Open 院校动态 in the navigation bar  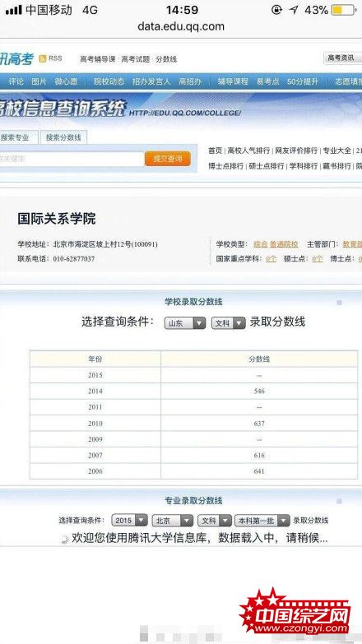[x=109, y=81]
